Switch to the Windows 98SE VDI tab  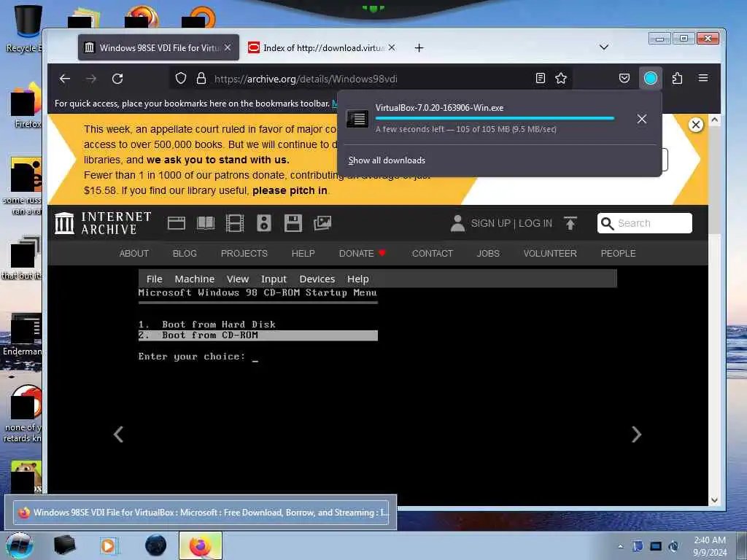158,47
